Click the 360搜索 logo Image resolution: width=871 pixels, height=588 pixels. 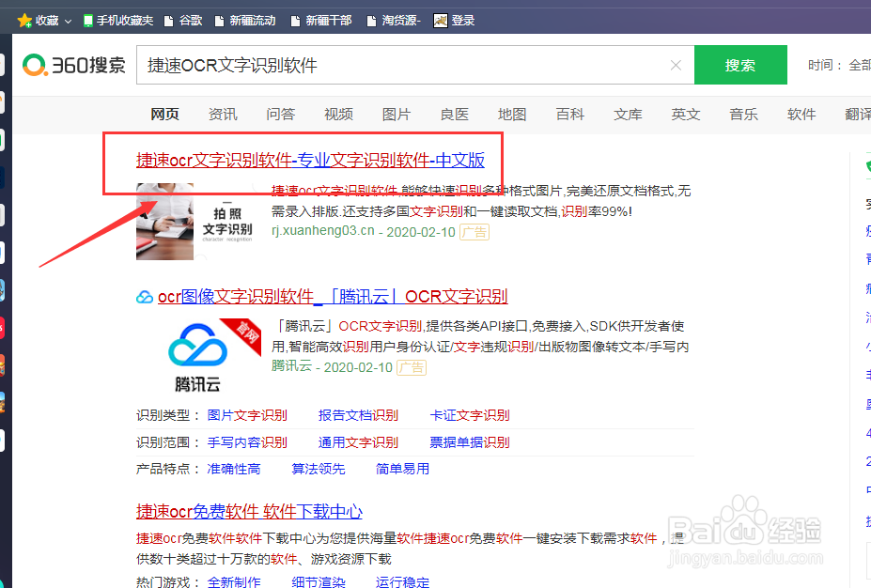tap(74, 65)
